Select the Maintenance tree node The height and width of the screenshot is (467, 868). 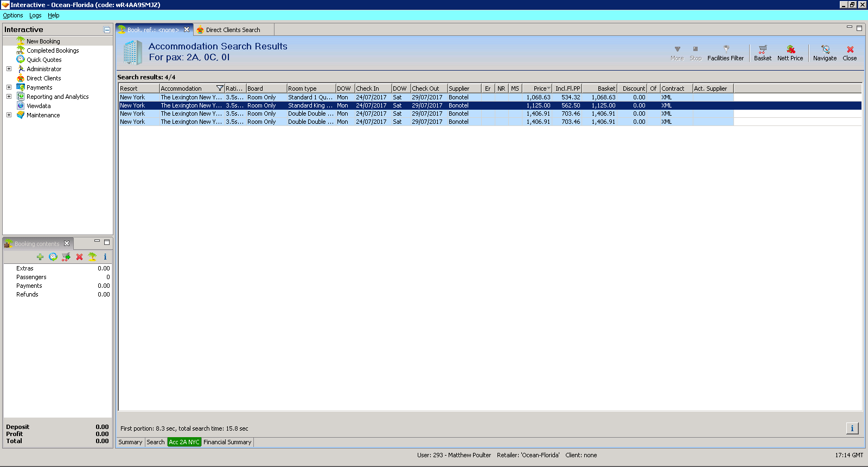tap(43, 115)
